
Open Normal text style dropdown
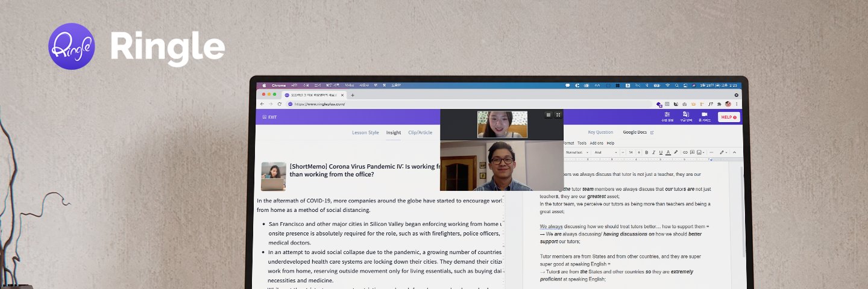pyautogui.click(x=577, y=152)
